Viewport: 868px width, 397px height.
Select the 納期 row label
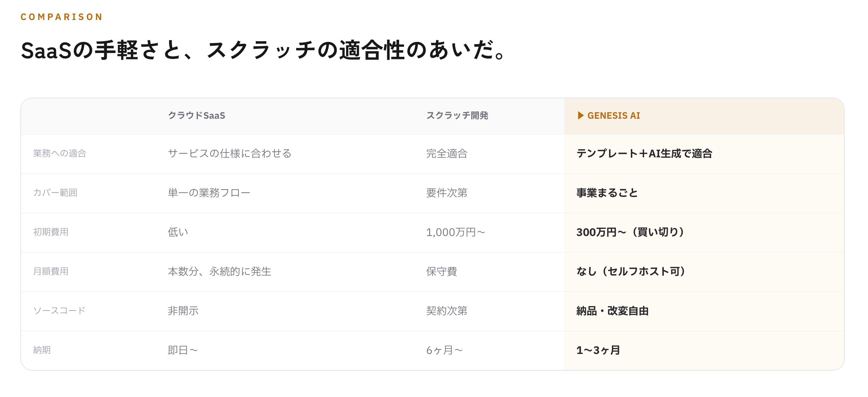tap(42, 350)
